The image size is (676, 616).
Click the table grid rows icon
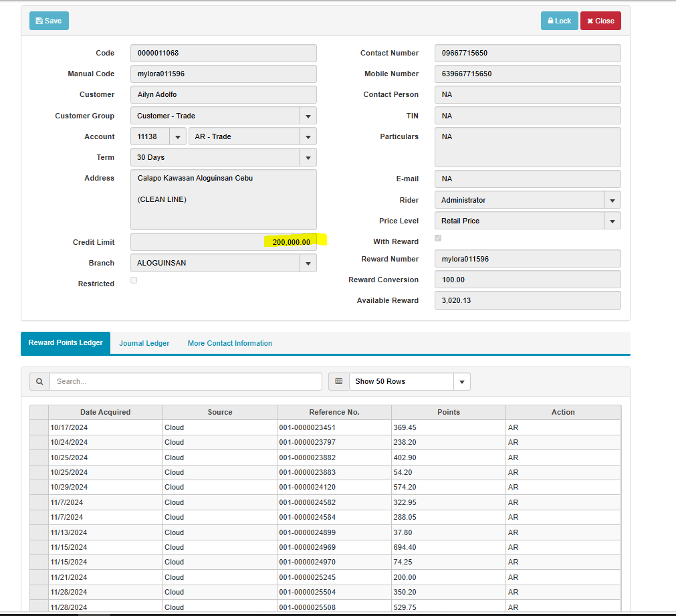[x=338, y=381]
